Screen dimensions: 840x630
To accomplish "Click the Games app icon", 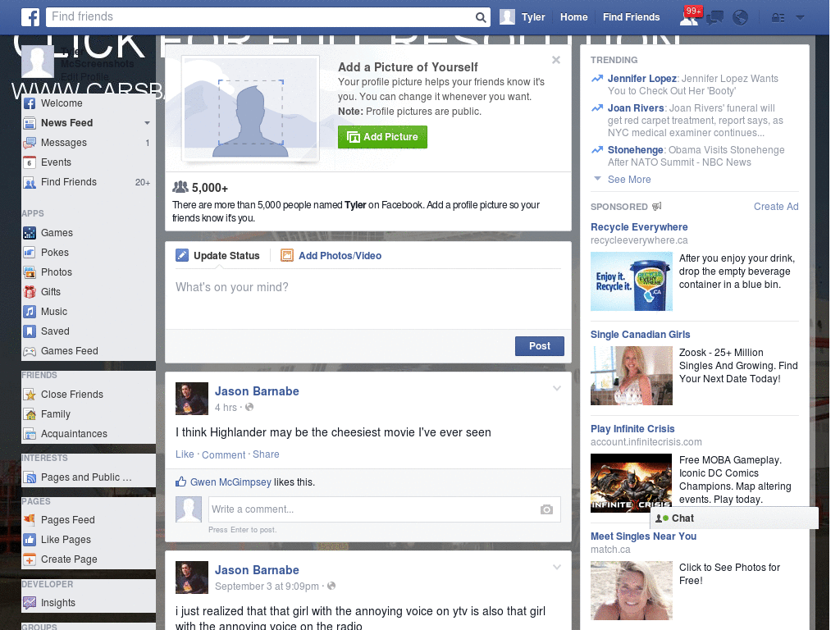I will 30,233.
